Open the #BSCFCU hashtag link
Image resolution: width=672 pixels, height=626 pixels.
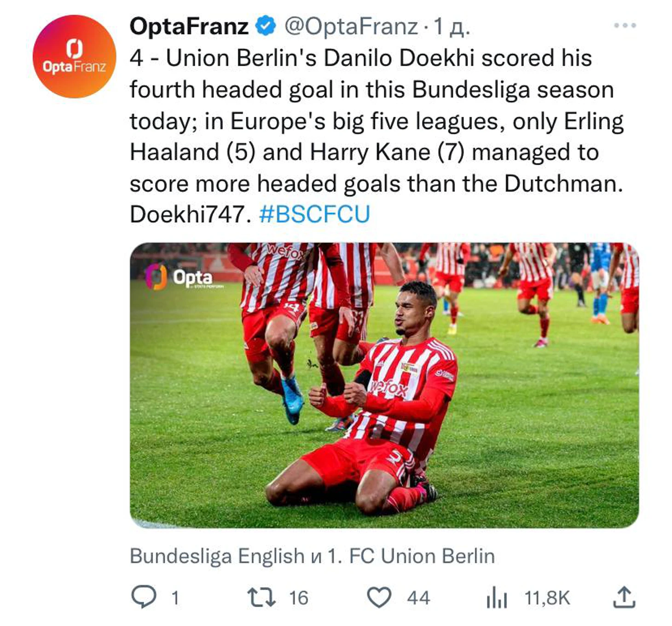[314, 214]
